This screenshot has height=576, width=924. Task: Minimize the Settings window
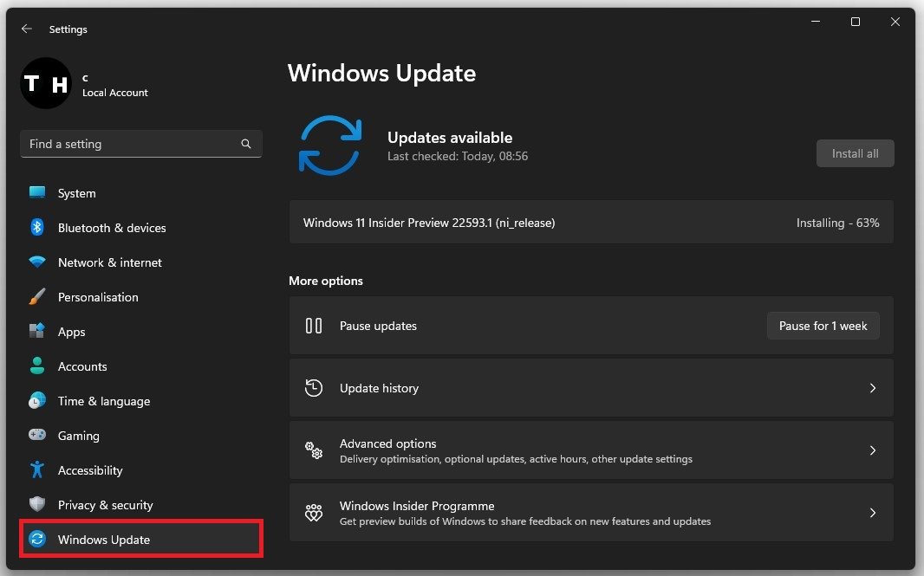[816, 22]
